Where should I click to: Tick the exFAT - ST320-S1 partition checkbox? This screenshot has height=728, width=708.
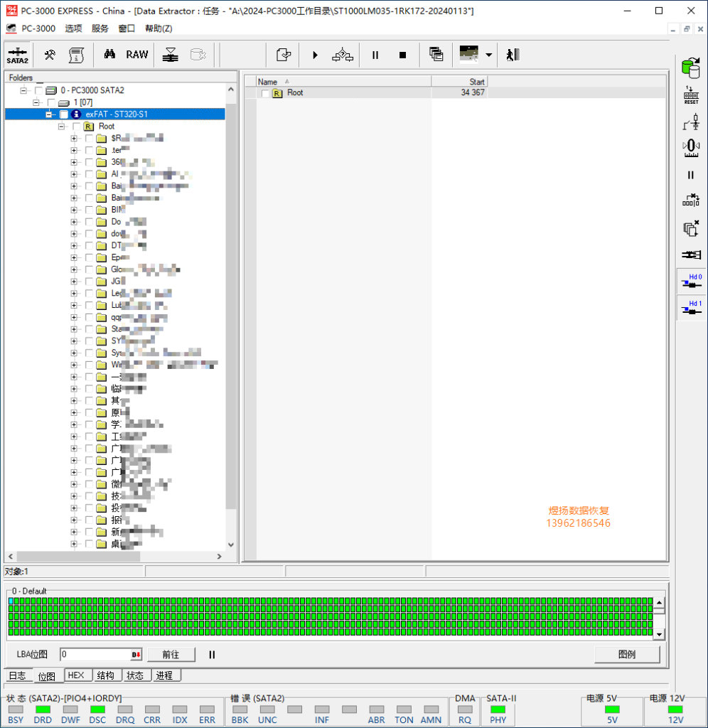64,114
